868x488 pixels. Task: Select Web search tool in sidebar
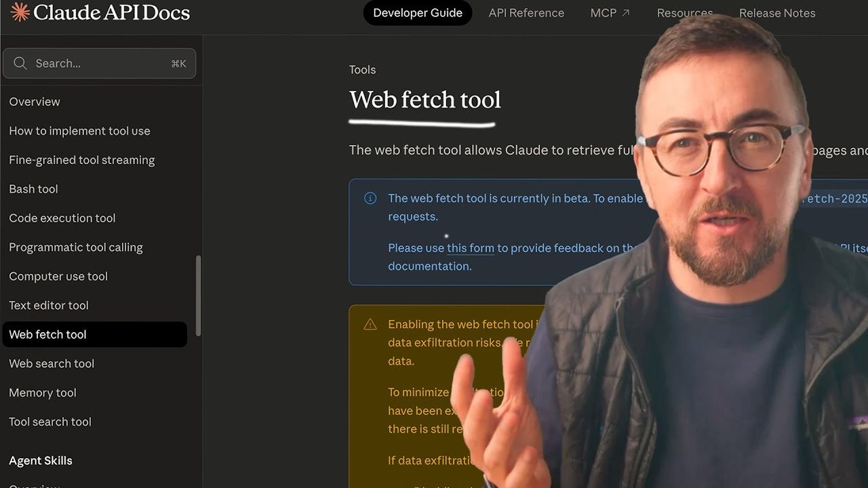52,364
